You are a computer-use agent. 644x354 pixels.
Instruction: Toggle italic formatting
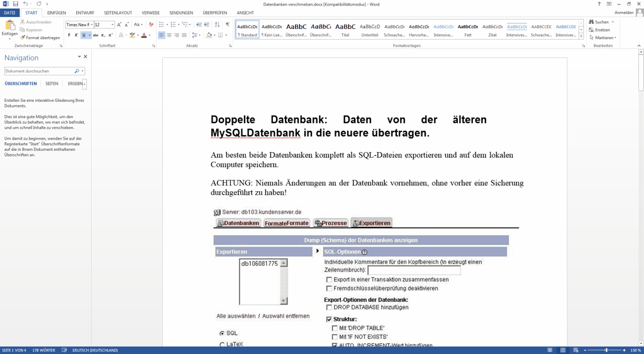click(x=76, y=36)
